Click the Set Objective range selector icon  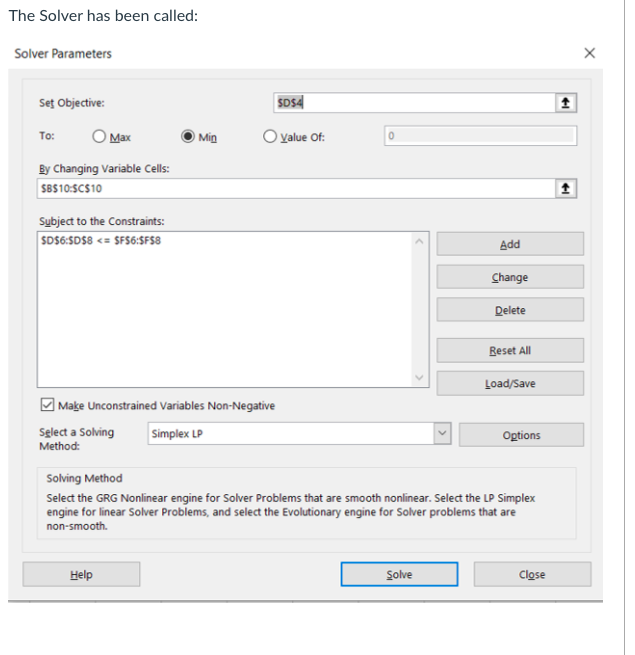pyautogui.click(x=566, y=103)
